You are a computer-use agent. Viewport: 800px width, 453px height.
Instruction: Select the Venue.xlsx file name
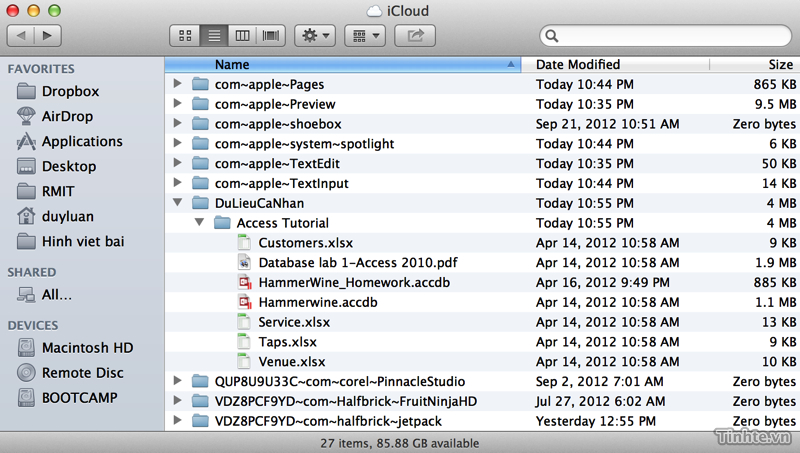(292, 362)
